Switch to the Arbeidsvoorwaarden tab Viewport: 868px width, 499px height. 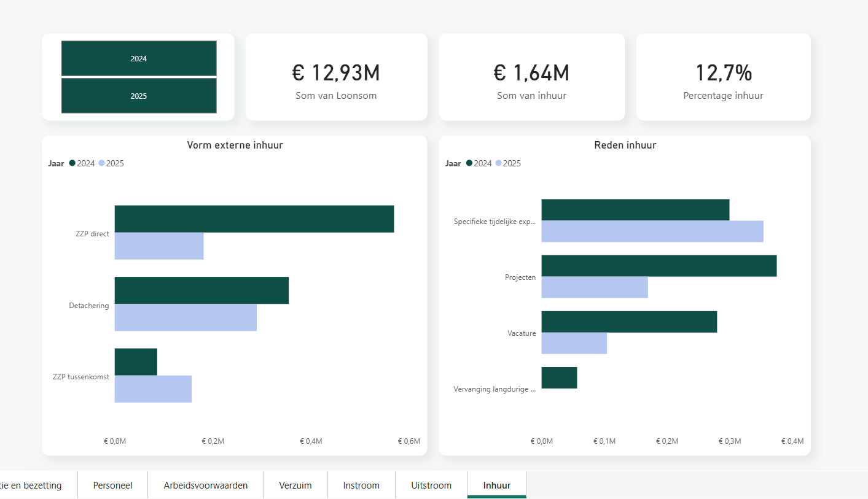click(206, 485)
